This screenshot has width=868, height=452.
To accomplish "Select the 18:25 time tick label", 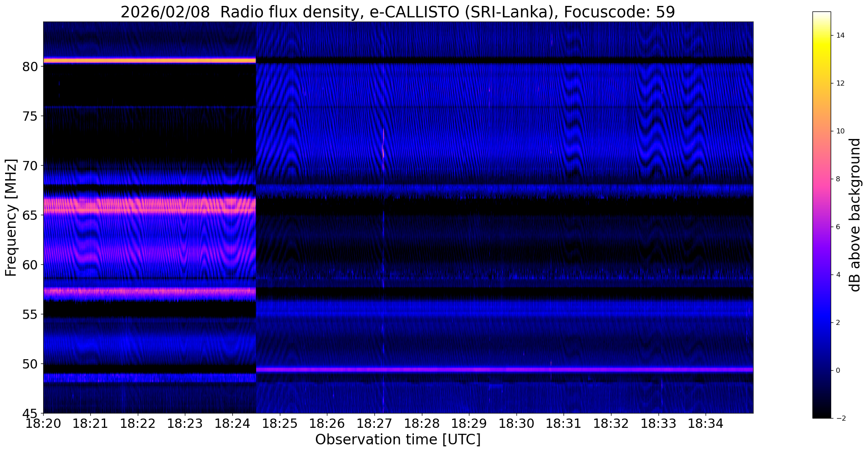I will (x=280, y=424).
